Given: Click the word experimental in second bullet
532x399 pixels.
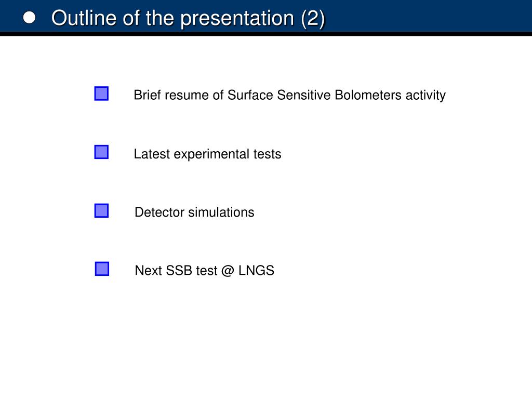Looking at the screenshot, I should 212,154.
